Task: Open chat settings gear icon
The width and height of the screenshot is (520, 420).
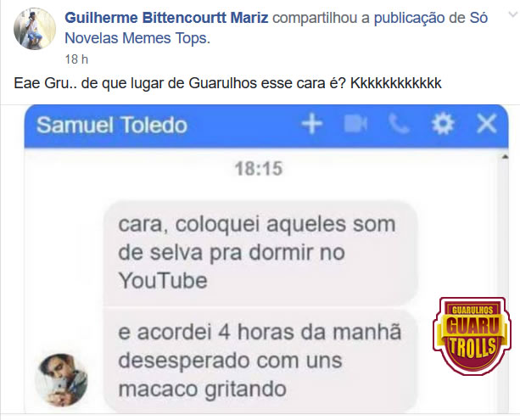Action: click(x=443, y=124)
